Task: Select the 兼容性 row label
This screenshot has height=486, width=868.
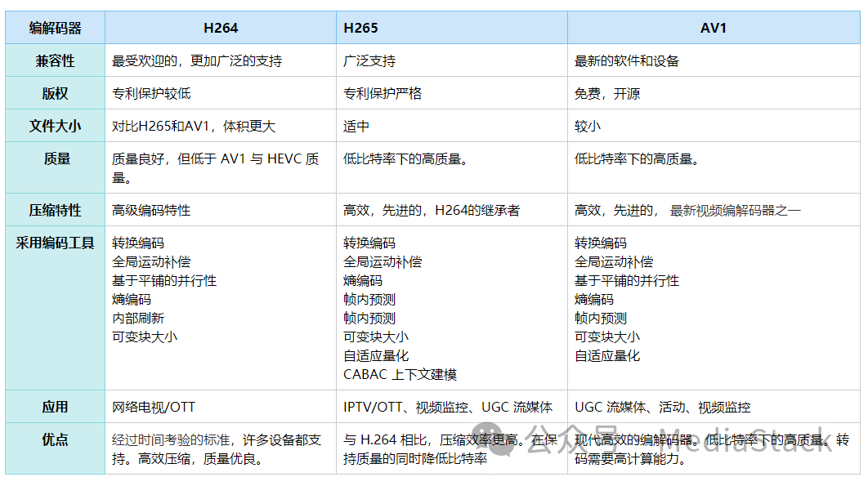Action: point(56,61)
